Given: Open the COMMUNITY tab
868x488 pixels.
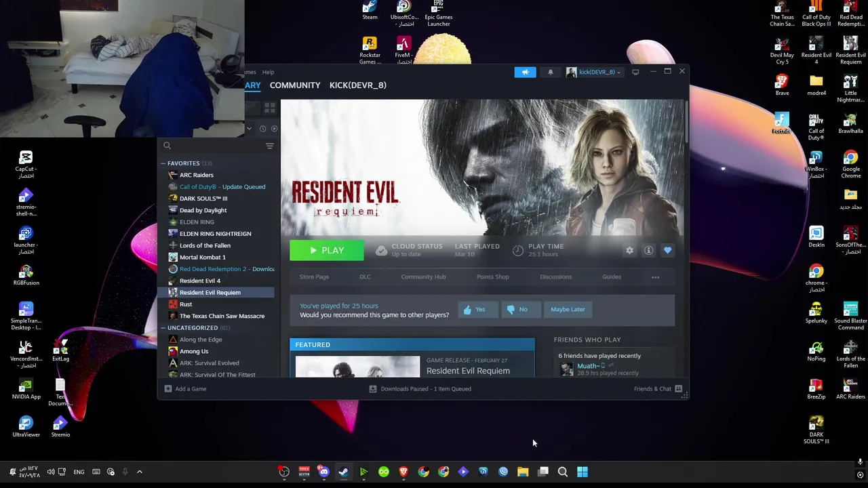Looking at the screenshot, I should pos(295,85).
